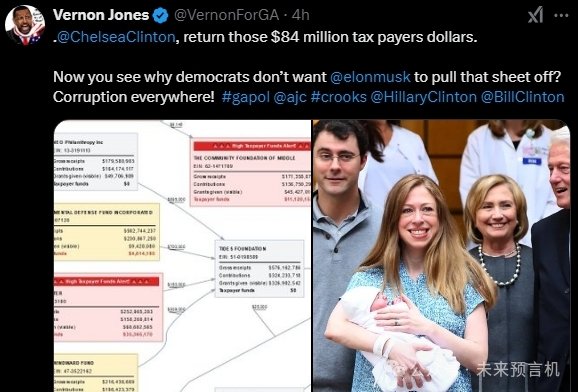This screenshot has height=392, width=578.
Task: Click the blue verified badge icon
Action: (160, 15)
